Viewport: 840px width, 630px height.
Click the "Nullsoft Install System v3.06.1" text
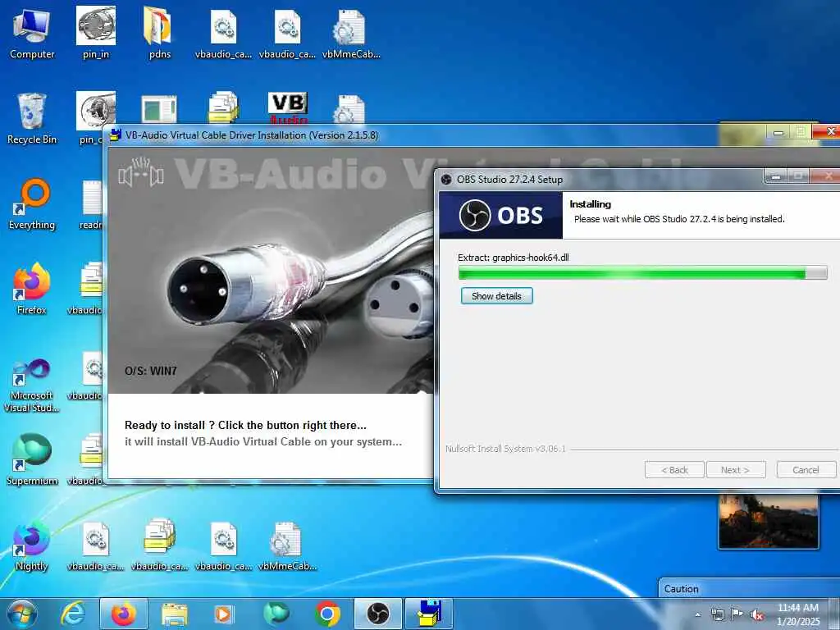point(505,449)
